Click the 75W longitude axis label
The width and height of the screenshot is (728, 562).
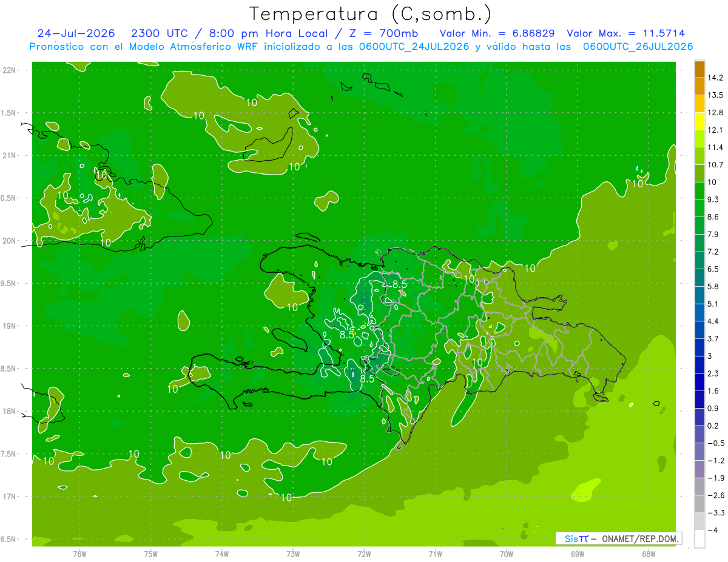[150, 554]
